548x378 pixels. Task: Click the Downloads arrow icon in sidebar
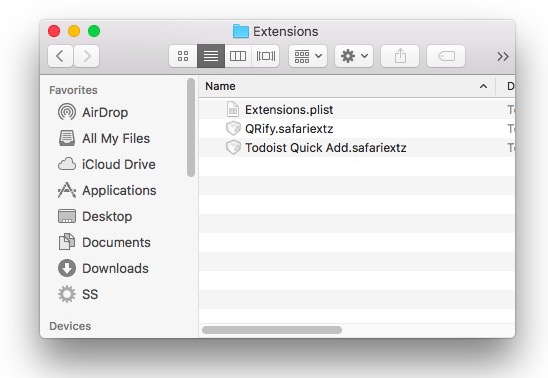click(x=67, y=268)
